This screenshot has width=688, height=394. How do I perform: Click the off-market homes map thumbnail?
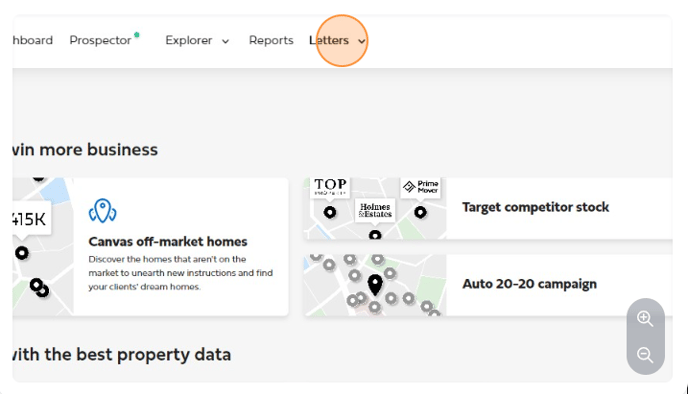pyautogui.click(x=43, y=247)
